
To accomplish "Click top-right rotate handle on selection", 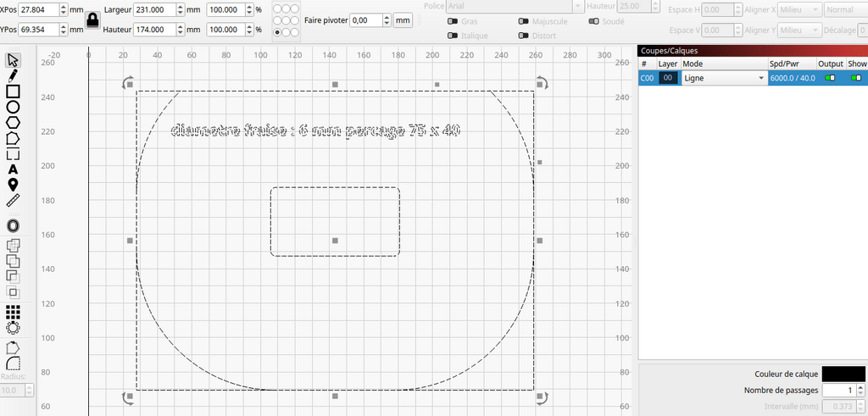I will click(542, 83).
